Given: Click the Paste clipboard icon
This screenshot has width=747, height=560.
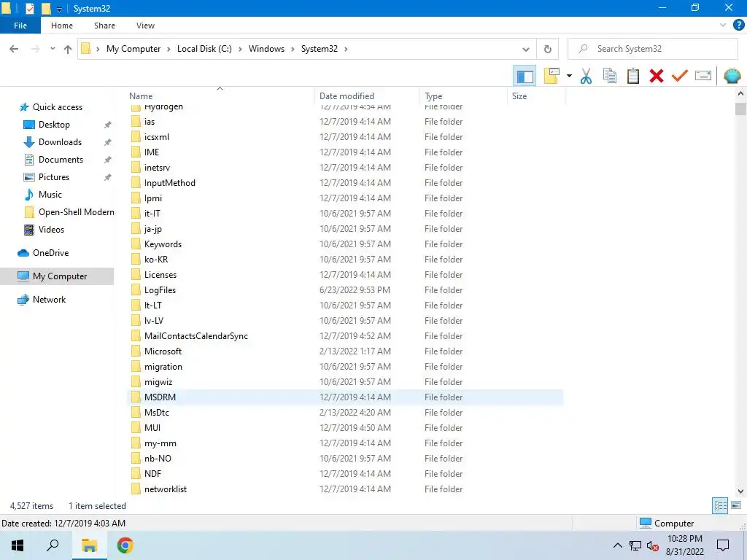Looking at the screenshot, I should click(632, 76).
